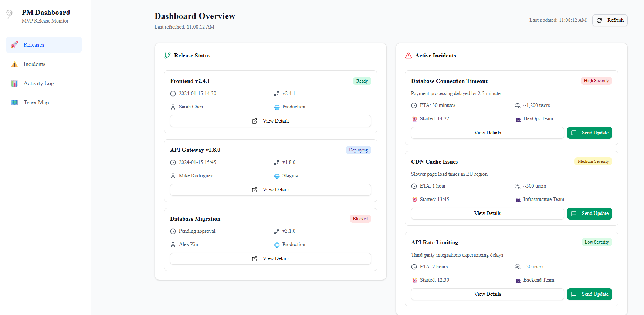This screenshot has width=644, height=315.
Task: Open Activity Log from the sidebar
Action: [x=44, y=83]
